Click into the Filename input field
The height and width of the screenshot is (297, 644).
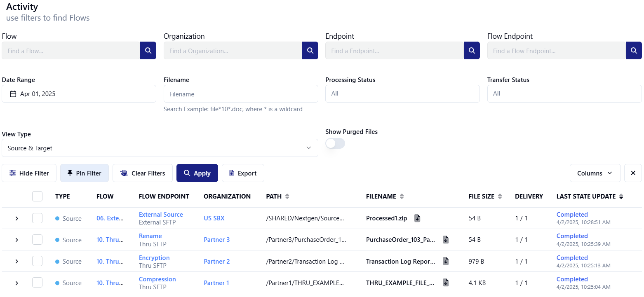click(x=240, y=94)
